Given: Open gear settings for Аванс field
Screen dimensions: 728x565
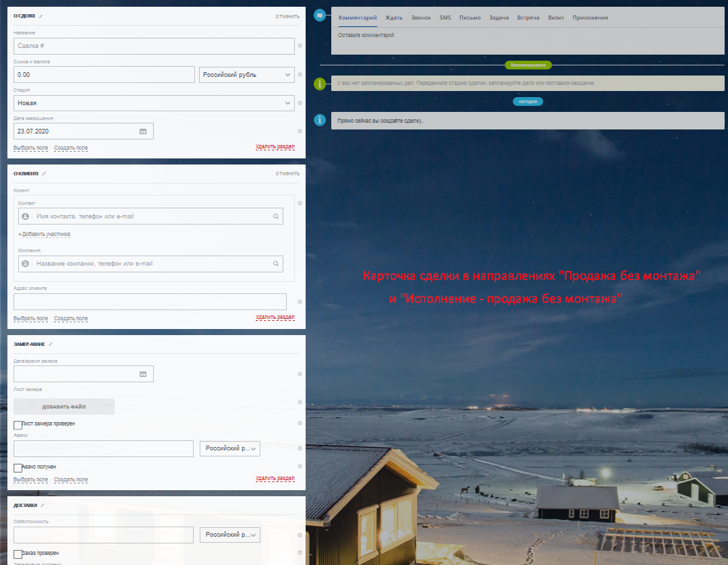Looking at the screenshot, I should pyautogui.click(x=300, y=448).
